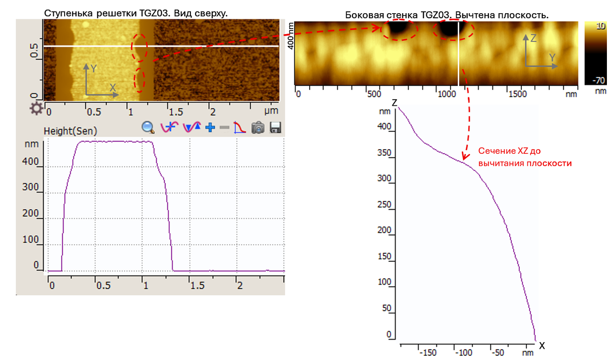Click the Height(Sen) channel label
The height and width of the screenshot is (364, 611).
pos(70,131)
